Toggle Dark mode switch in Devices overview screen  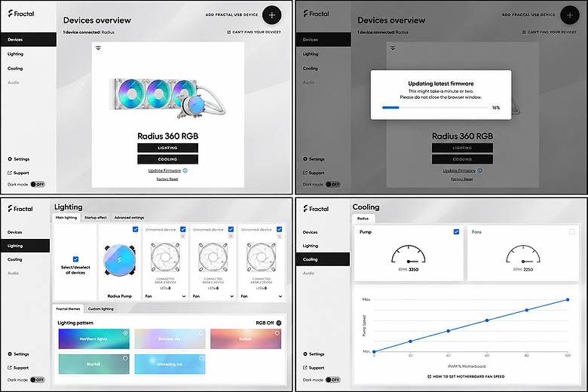click(38, 184)
